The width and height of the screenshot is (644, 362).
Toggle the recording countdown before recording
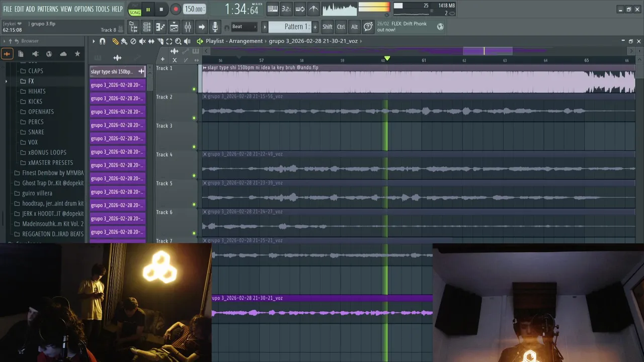pyautogui.click(x=286, y=9)
